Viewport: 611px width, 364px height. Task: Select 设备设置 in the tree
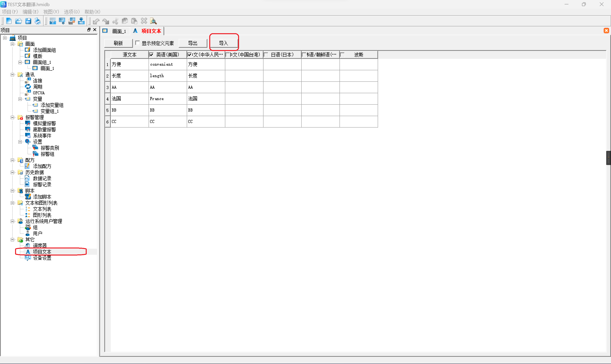pyautogui.click(x=42, y=258)
